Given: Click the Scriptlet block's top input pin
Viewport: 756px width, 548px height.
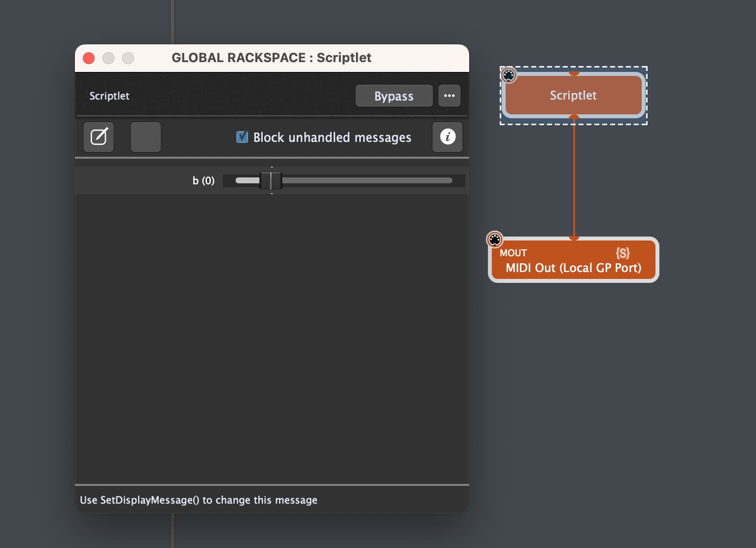Looking at the screenshot, I should click(x=574, y=73).
